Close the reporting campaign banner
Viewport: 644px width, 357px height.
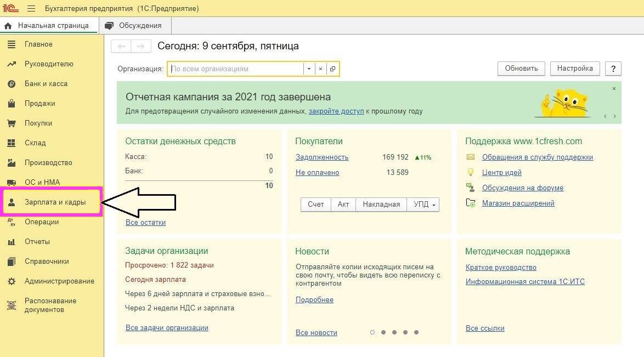pos(614,89)
